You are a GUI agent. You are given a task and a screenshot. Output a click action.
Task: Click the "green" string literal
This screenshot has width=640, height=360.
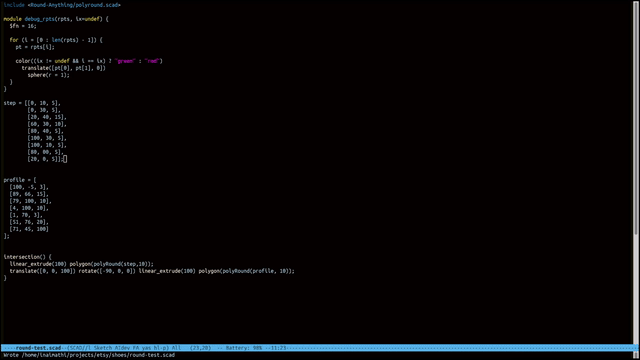tap(125, 61)
